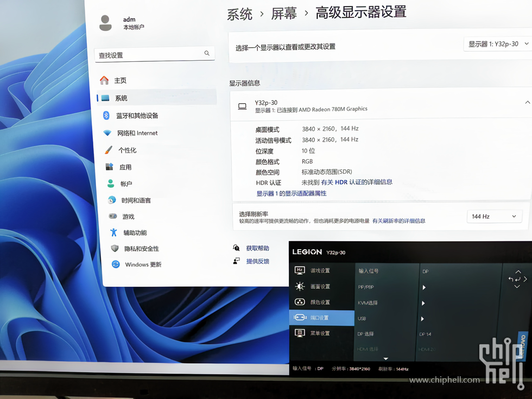Open 显示器 1 的显示适配器属性 link
Screen dimensions: 532x399
[x=292, y=193]
